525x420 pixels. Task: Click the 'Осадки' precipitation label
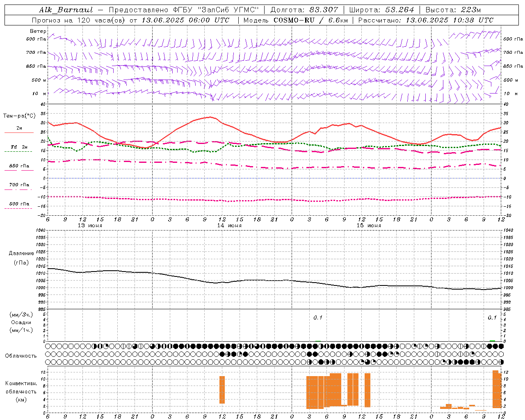pos(21,322)
